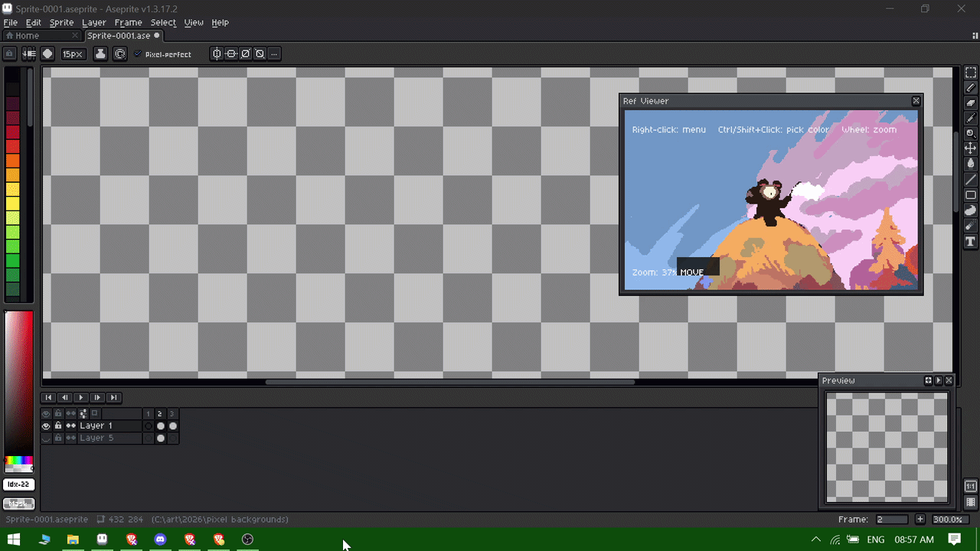Viewport: 980px width, 551px height.
Task: Open the File menu
Action: pyautogui.click(x=10, y=23)
